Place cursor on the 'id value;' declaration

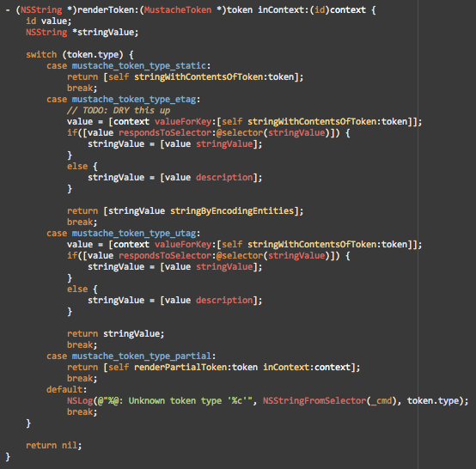49,21
